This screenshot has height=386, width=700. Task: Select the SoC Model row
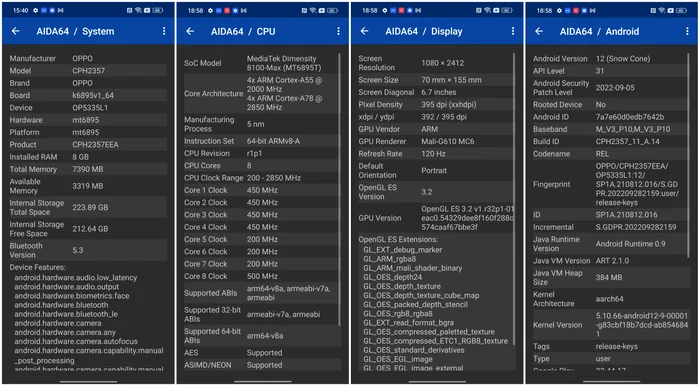pyautogui.click(x=261, y=63)
